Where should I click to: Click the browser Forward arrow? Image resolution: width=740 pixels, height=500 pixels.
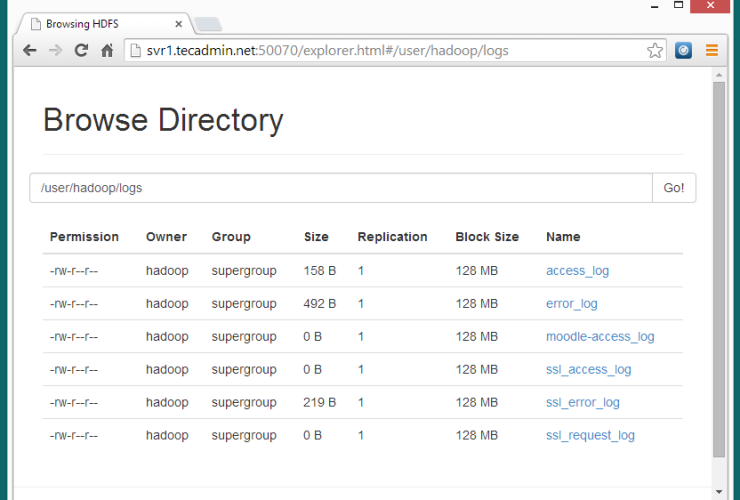tap(56, 50)
